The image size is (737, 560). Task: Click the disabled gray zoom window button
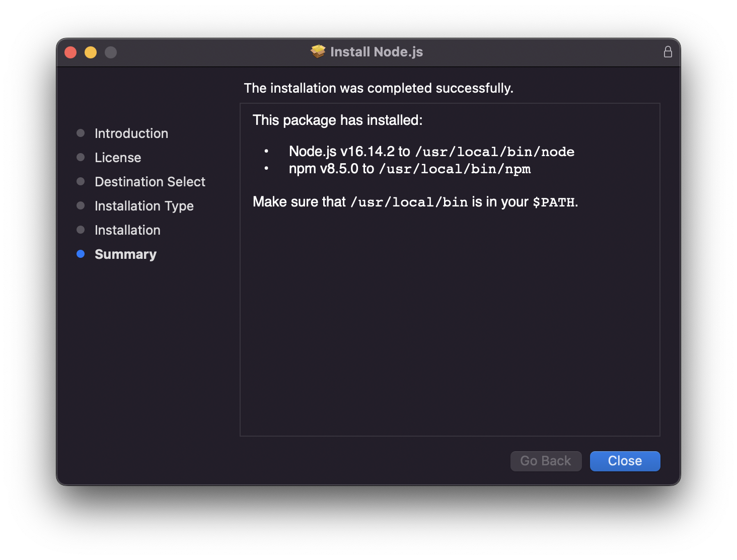coord(111,52)
